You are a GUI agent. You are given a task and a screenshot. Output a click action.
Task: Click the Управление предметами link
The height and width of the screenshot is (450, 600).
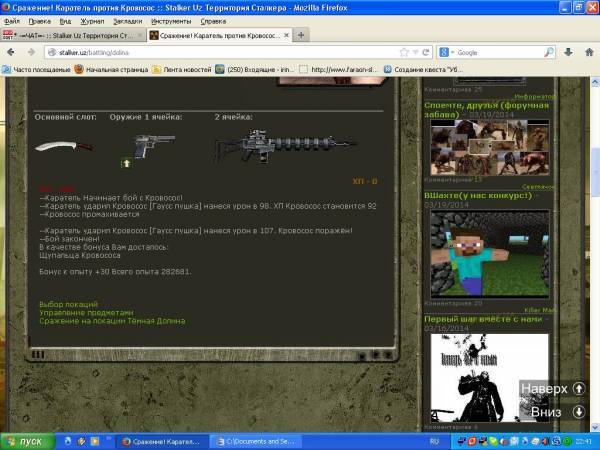pos(85,313)
